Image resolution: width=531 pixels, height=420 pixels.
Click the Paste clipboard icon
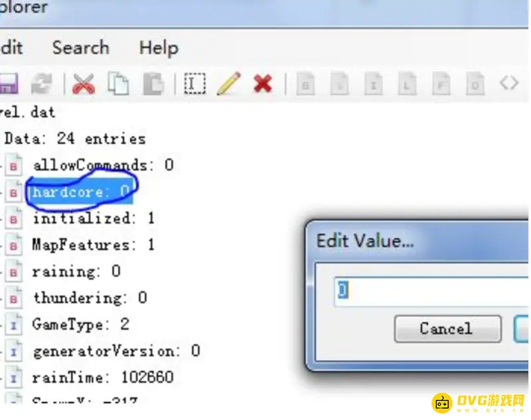[x=154, y=84]
